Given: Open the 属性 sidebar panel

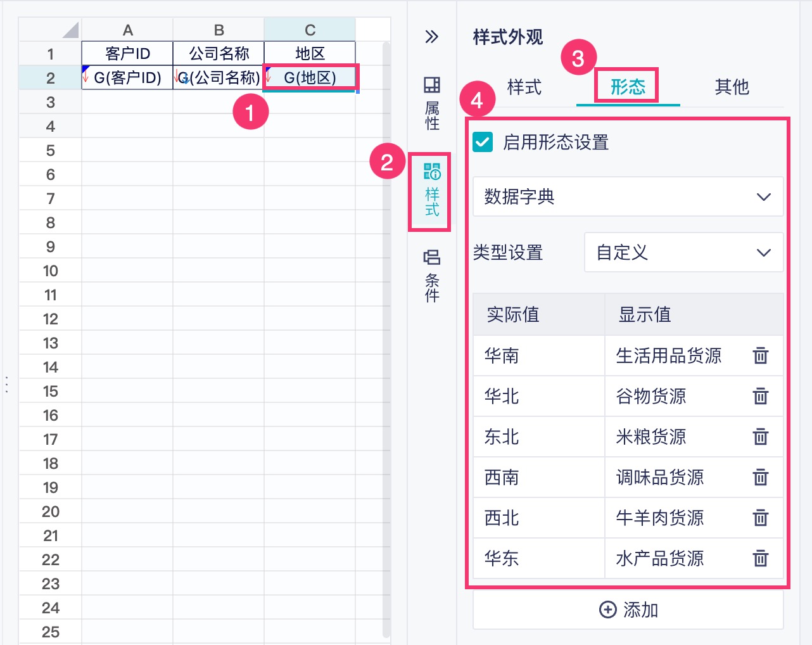Looking at the screenshot, I should 432,103.
